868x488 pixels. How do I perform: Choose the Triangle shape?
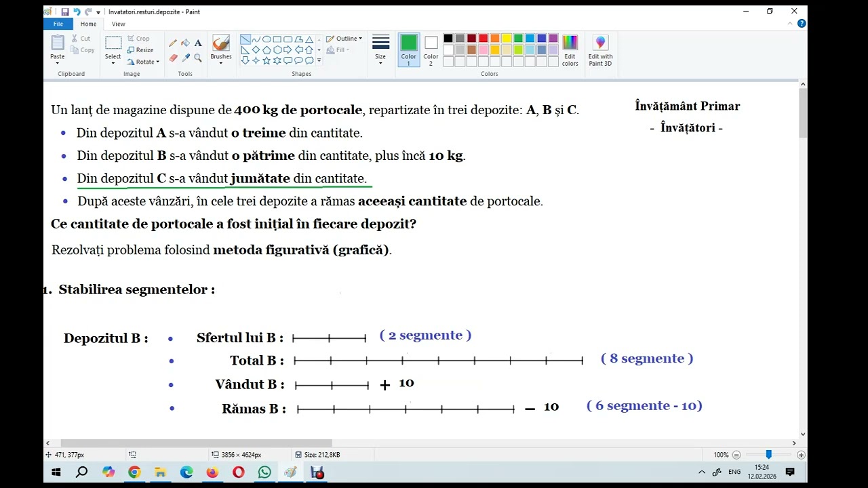coord(309,39)
